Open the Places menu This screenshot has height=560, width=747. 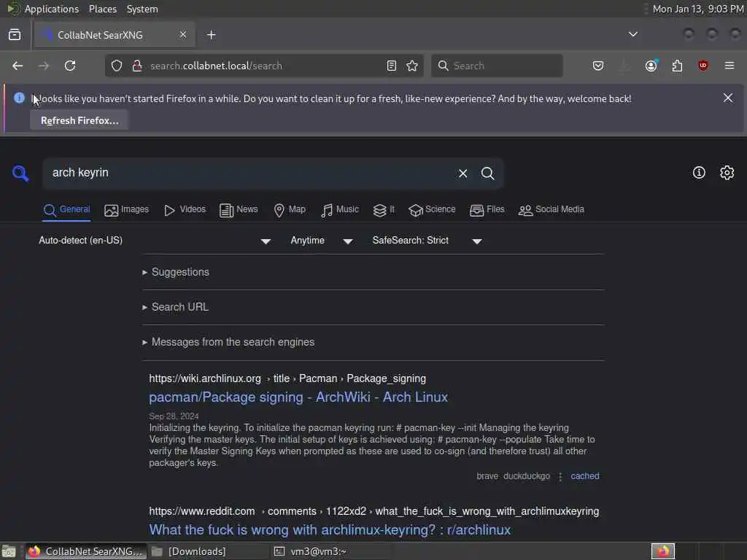pos(102,9)
